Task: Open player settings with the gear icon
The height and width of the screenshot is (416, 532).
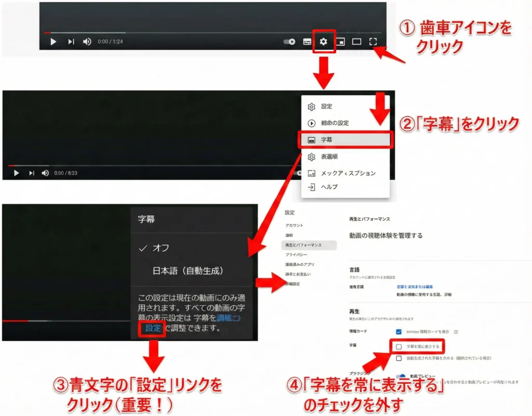Action: [324, 41]
